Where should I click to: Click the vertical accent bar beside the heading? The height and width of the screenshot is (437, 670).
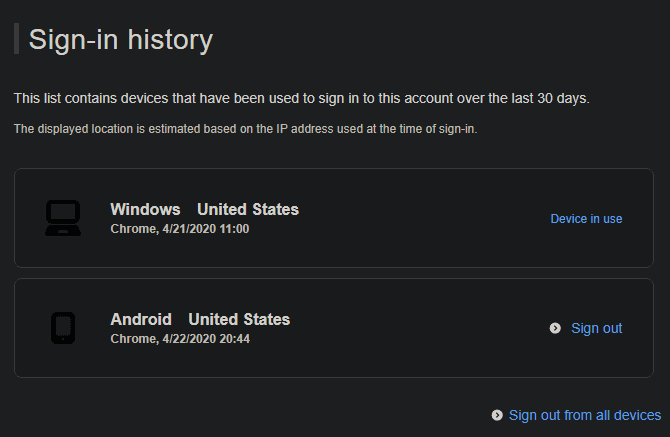click(16, 39)
